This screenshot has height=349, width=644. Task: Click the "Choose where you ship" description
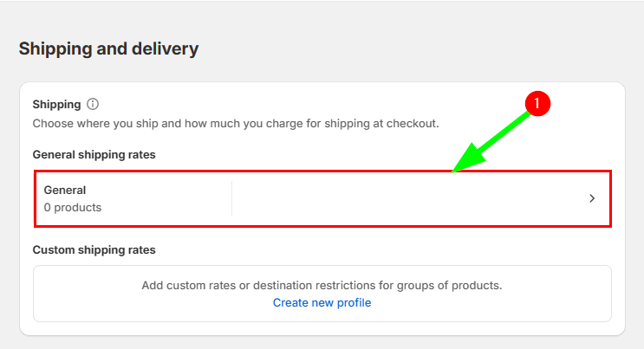236,123
